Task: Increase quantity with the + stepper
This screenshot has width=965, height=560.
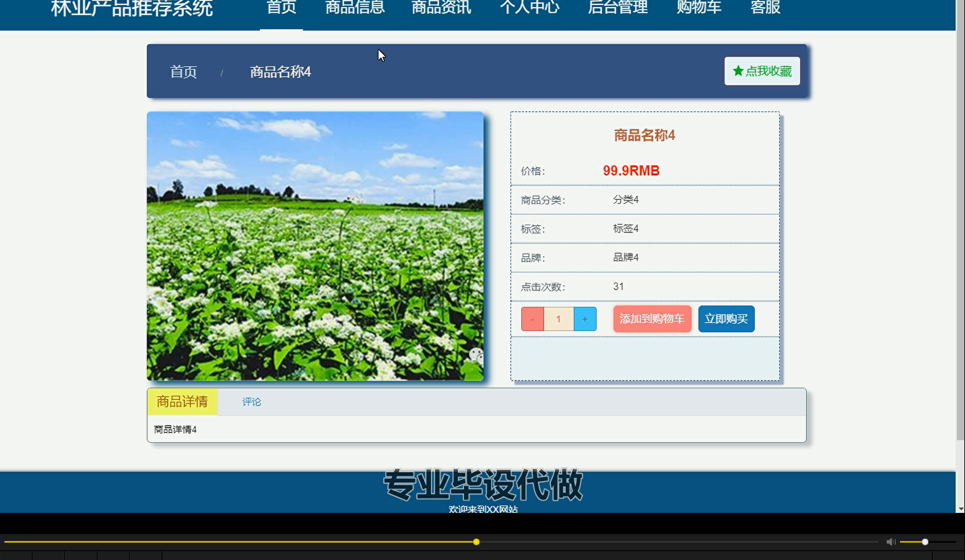Action: pyautogui.click(x=584, y=319)
